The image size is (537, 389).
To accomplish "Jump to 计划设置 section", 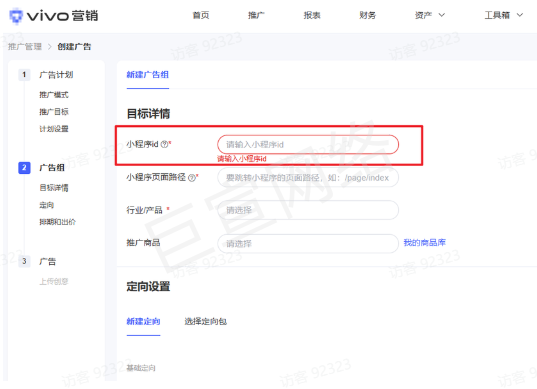I will pyautogui.click(x=54, y=129).
